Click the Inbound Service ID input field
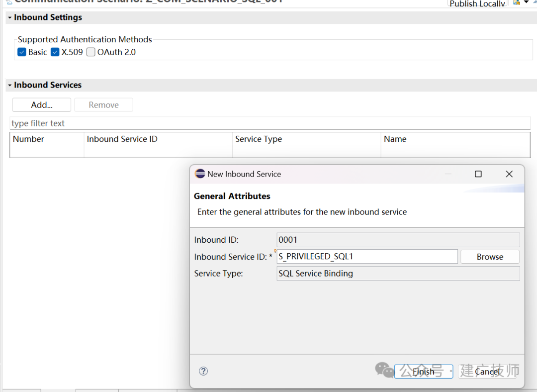 coord(367,257)
